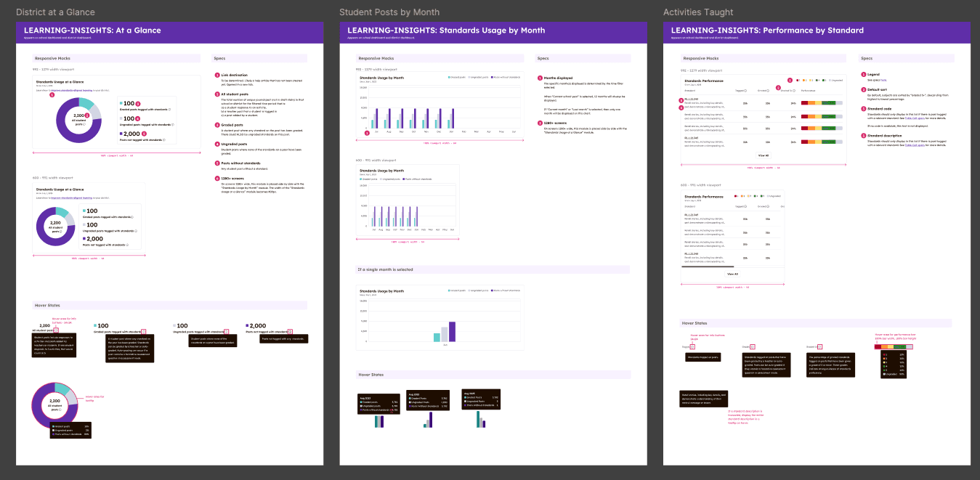This screenshot has width=980, height=480.
Task: Open sort options for the "Tagged" column
Action: pos(745,90)
